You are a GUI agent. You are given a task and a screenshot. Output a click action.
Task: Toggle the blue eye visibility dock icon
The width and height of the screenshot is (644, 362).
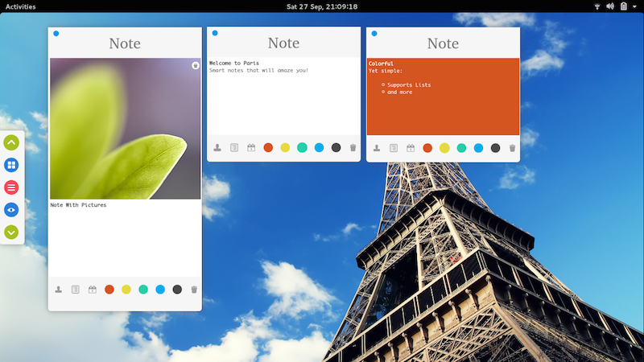(x=11, y=210)
